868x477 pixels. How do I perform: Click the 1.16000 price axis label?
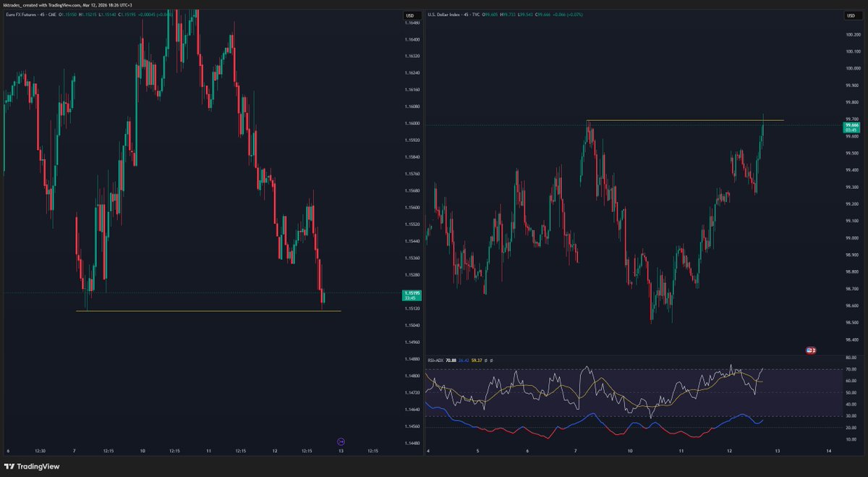pyautogui.click(x=412, y=123)
